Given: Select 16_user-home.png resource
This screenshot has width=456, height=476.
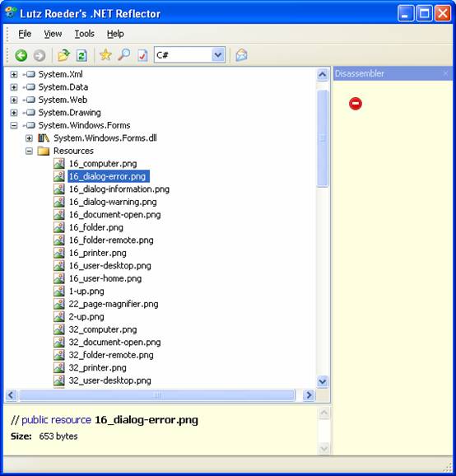Looking at the screenshot, I should 105,278.
